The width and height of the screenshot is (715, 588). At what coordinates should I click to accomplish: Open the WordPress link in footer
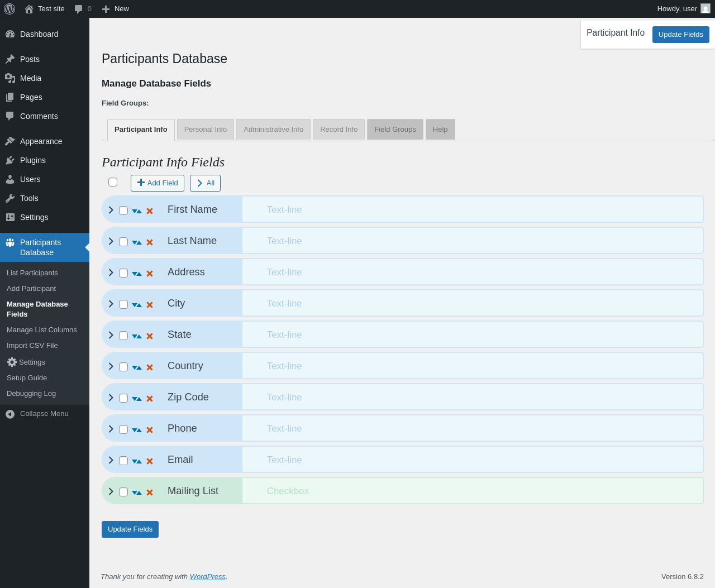pyautogui.click(x=208, y=577)
